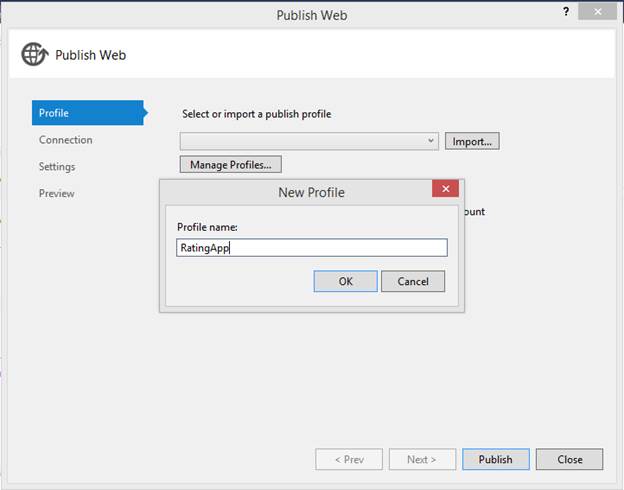
Task: Close the New Profile dialog with red X
Action: 446,189
